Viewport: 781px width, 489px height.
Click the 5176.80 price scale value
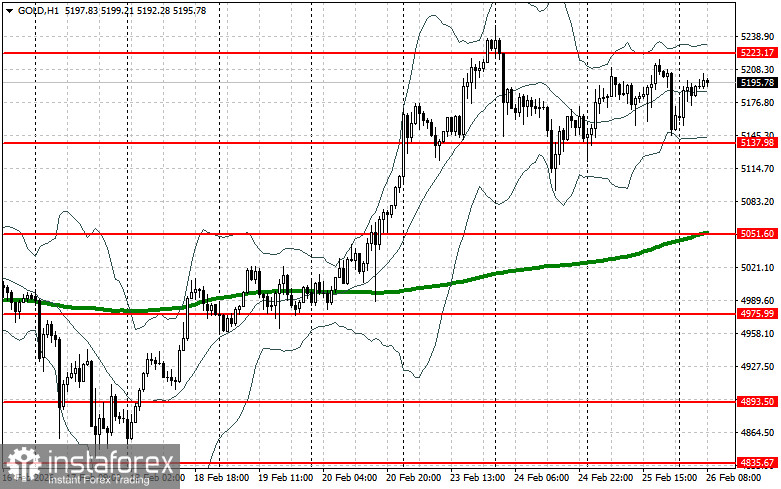pyautogui.click(x=758, y=103)
